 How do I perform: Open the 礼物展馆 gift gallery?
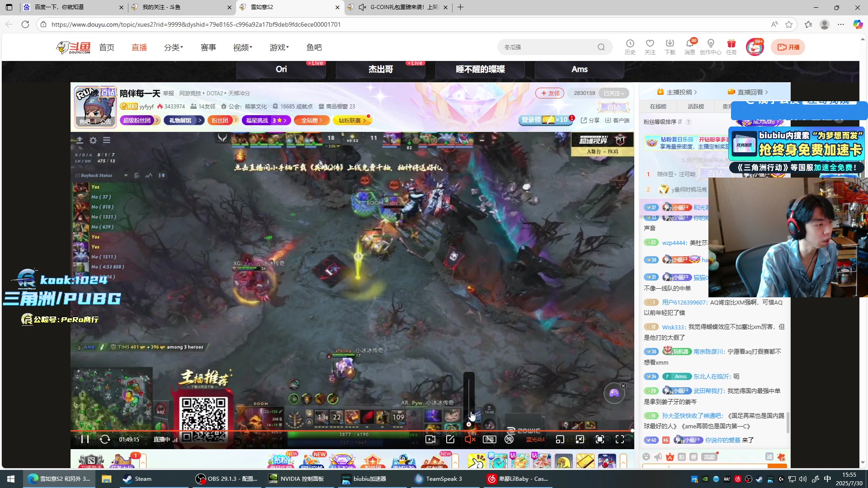184,120
